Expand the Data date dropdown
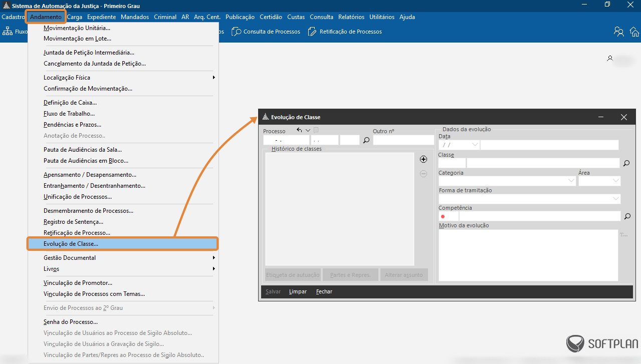Viewport: 641px width, 364px height. coord(475,145)
